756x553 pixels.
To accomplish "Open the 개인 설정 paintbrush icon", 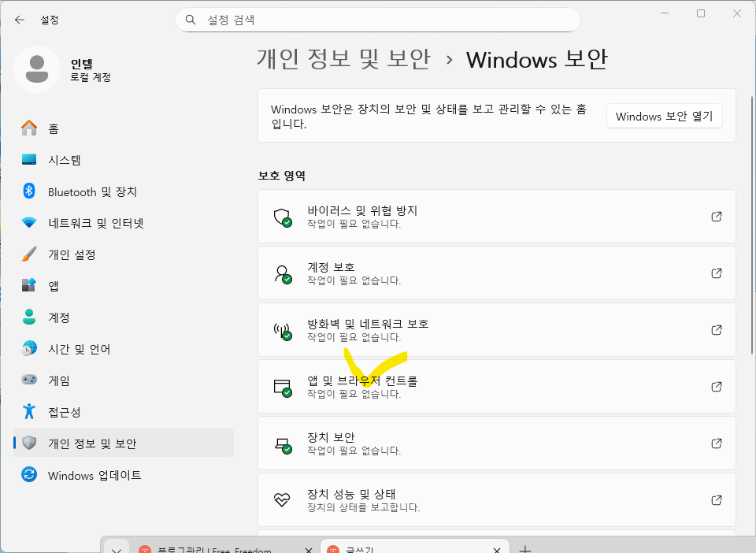I will 29,254.
